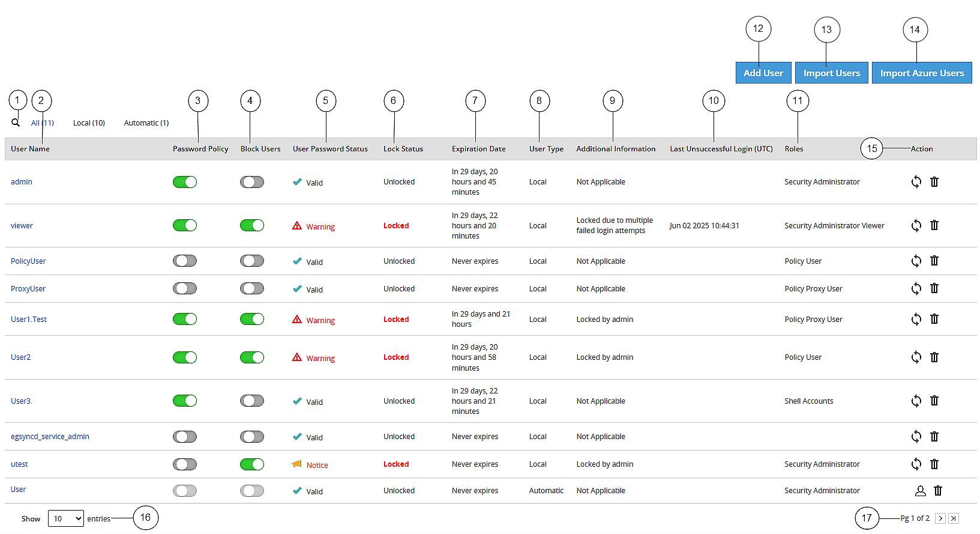Disable Password Policy for User2
The height and width of the screenshot is (534, 980).
coord(185,357)
